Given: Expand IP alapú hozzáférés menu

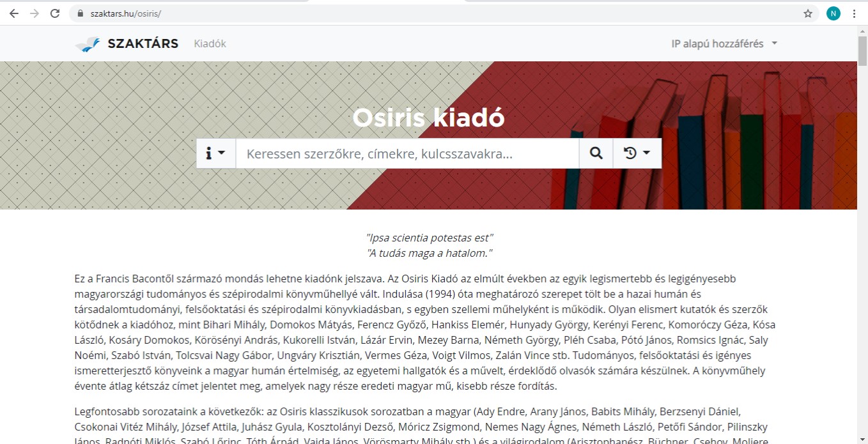Looking at the screenshot, I should coord(724,43).
